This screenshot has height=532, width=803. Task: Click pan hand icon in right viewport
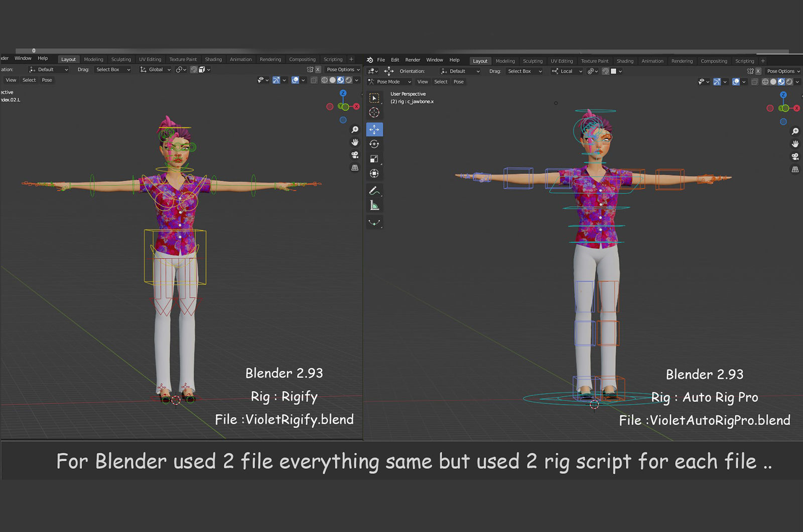[x=795, y=144]
